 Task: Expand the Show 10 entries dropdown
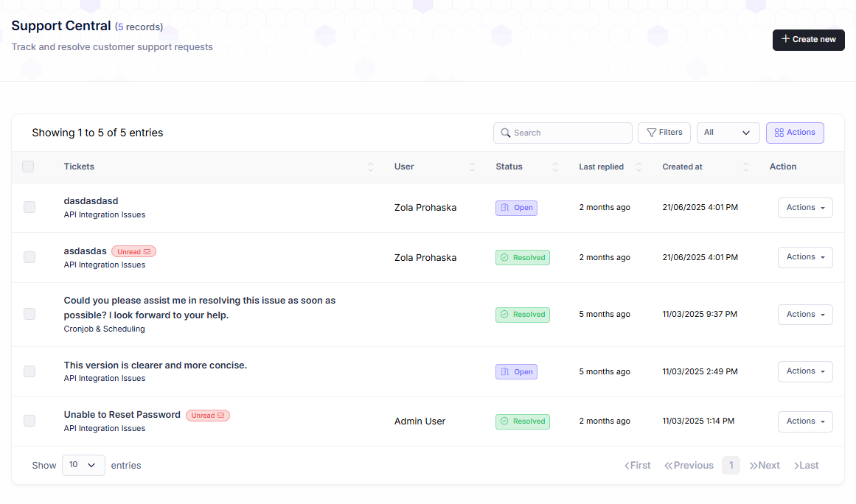point(83,465)
